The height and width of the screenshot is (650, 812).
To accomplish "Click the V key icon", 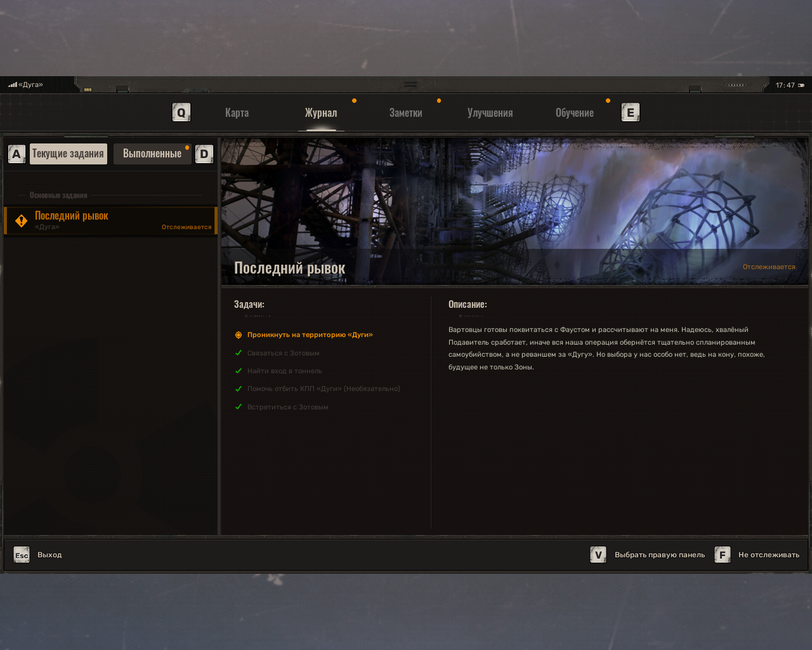I will point(598,555).
